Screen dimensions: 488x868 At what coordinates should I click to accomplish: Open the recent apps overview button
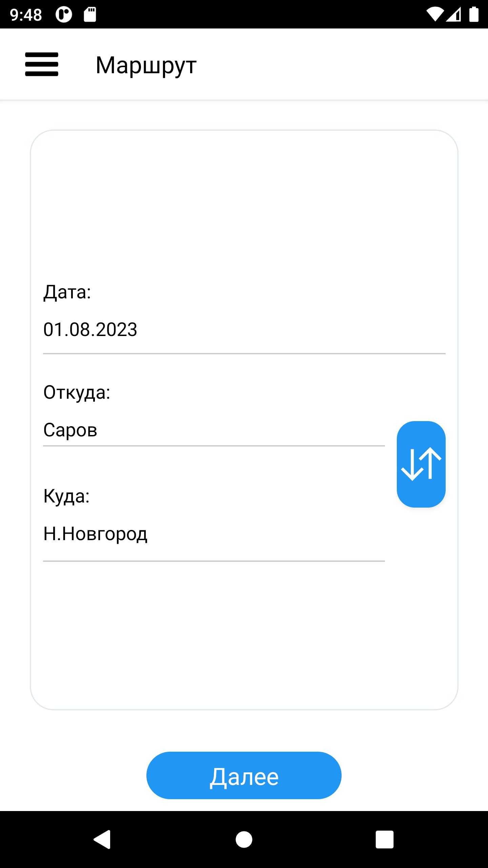pyautogui.click(x=384, y=839)
